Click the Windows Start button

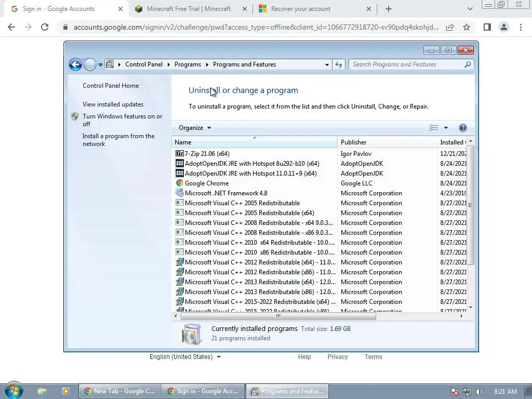coord(14,391)
